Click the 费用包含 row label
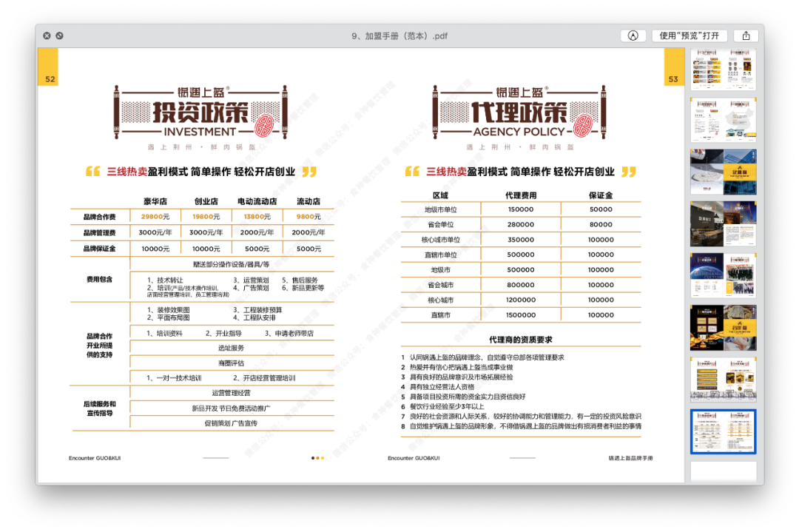 click(x=99, y=279)
